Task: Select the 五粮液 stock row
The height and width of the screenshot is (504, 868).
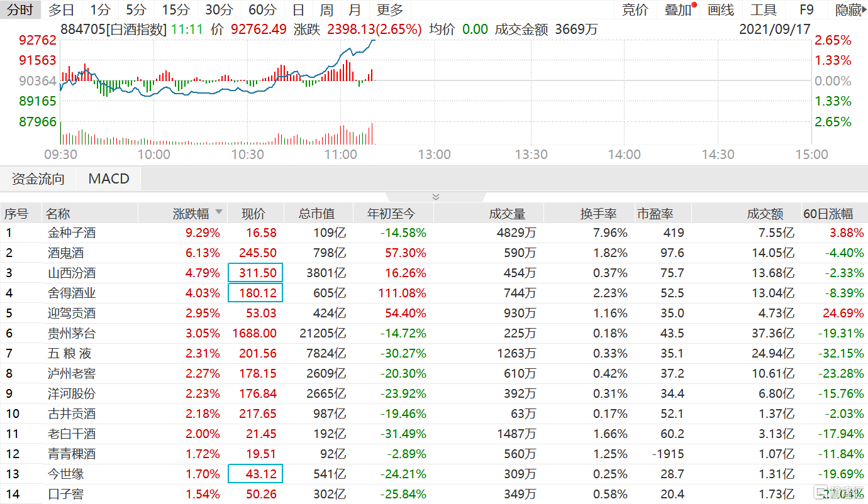Action: (x=434, y=353)
